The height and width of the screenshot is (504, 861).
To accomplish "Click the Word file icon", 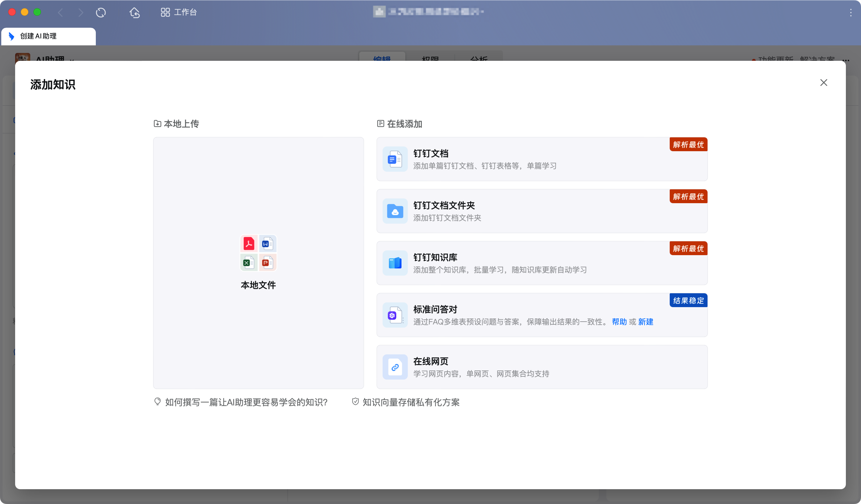I will [268, 243].
